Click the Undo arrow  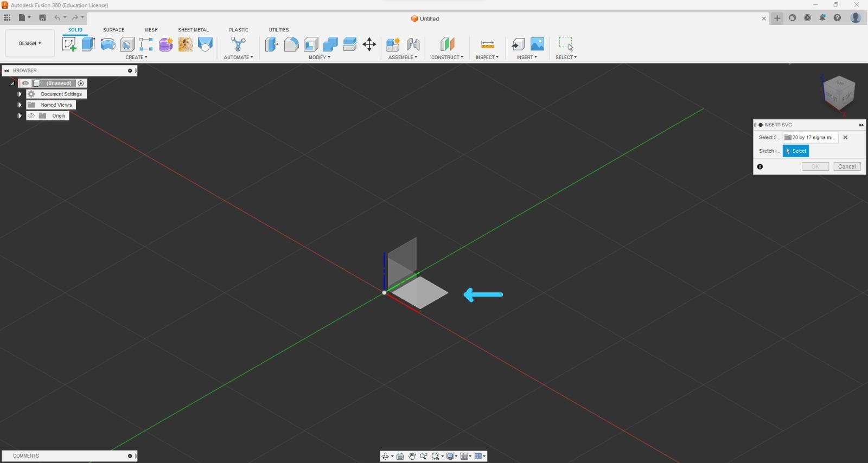coord(57,18)
